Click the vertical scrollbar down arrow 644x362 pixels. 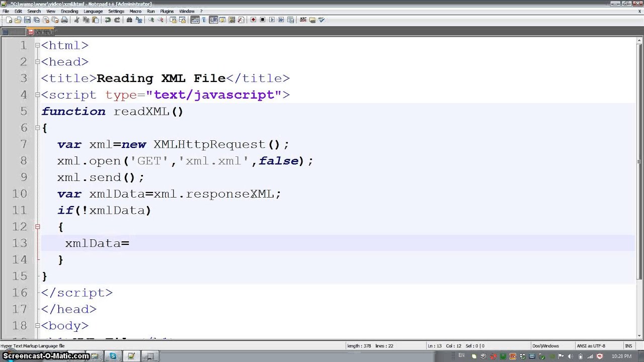639,335
